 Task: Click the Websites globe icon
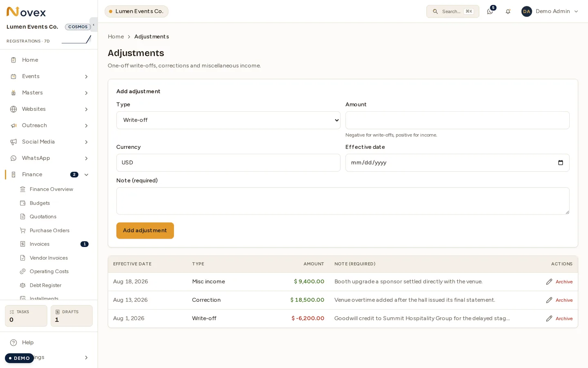click(x=13, y=109)
